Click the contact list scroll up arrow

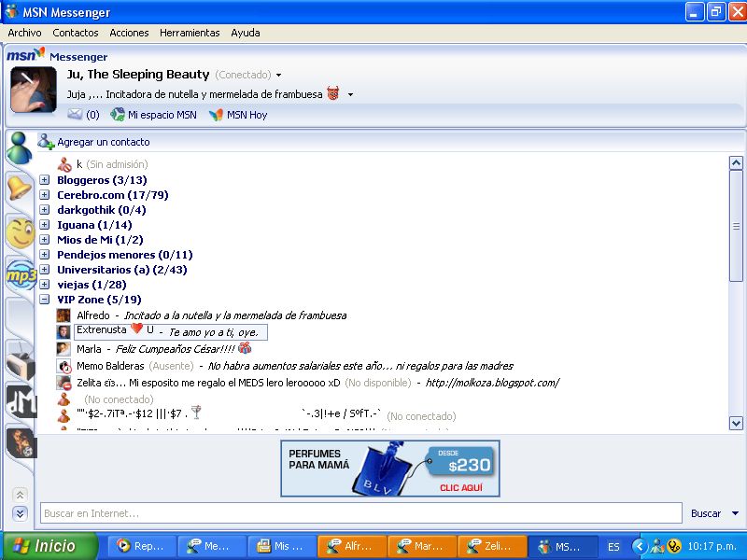(736, 162)
